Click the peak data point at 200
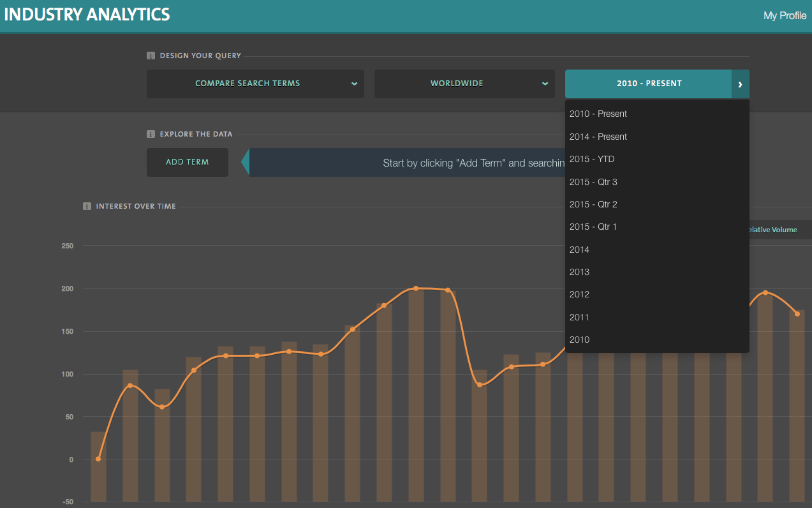Screen dimensions: 812x508 (x=416, y=288)
